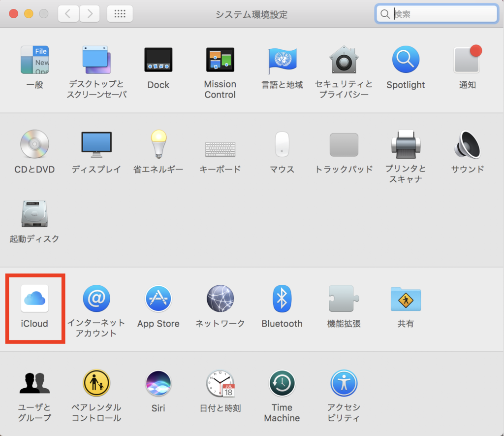Screen dimensions: 504x436
Task: Open 日付と時刻 clock icon
Action: click(x=220, y=383)
